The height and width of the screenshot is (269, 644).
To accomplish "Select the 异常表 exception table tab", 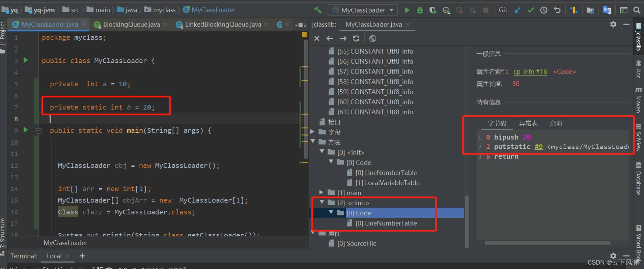I will [x=528, y=123].
